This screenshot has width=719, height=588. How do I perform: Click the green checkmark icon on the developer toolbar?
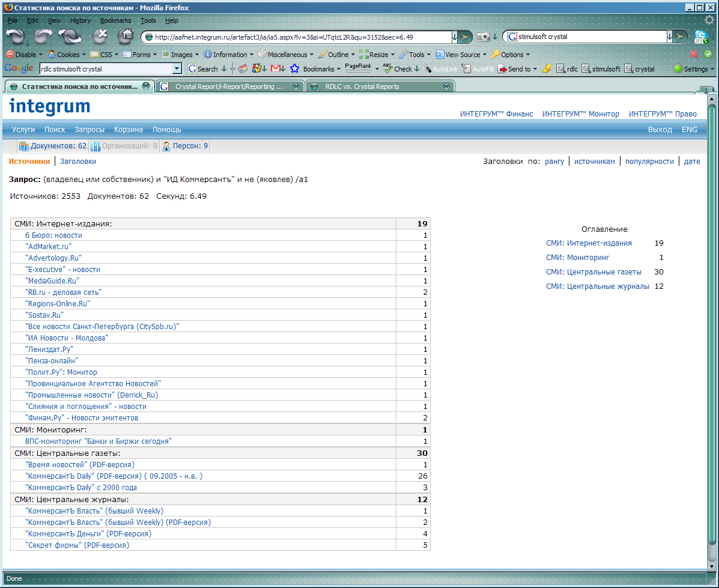[708, 54]
